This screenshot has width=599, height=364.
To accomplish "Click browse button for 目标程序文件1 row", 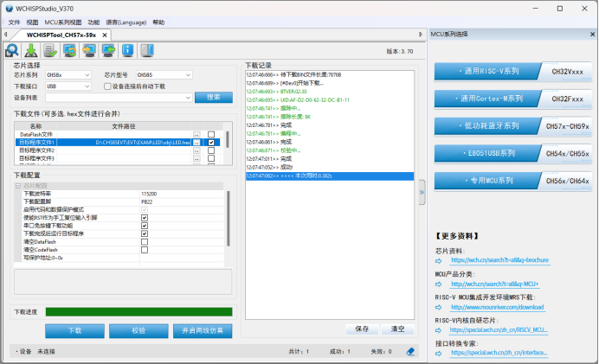I will click(196, 143).
